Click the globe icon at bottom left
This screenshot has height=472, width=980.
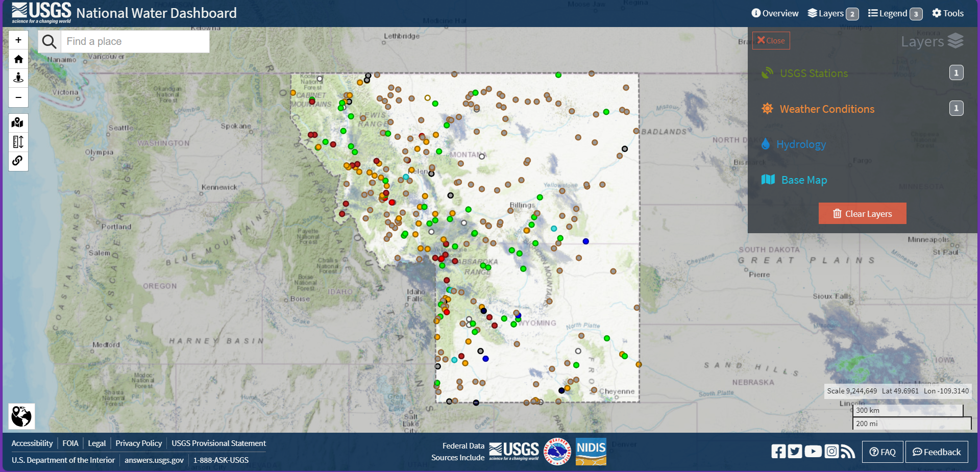tap(21, 416)
